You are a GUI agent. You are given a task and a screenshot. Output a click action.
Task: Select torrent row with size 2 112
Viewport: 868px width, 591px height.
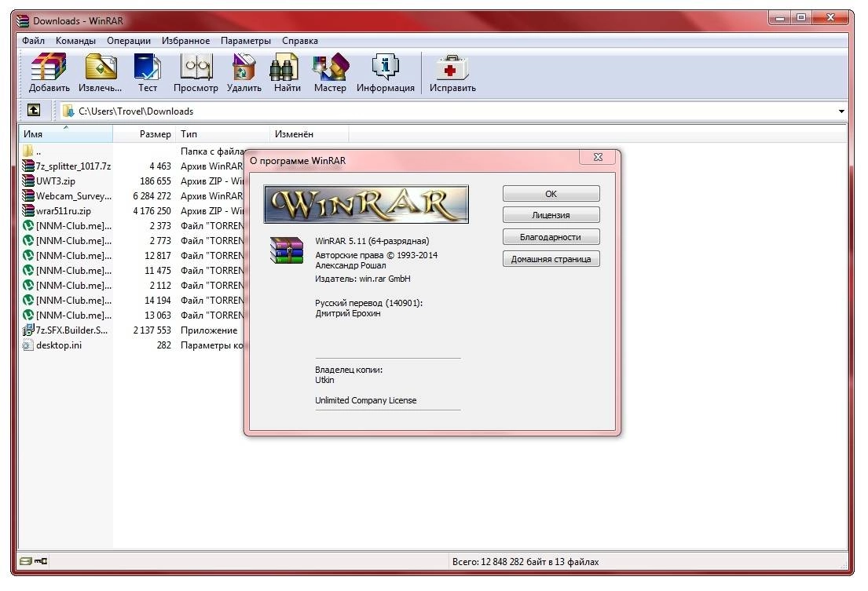(133, 285)
